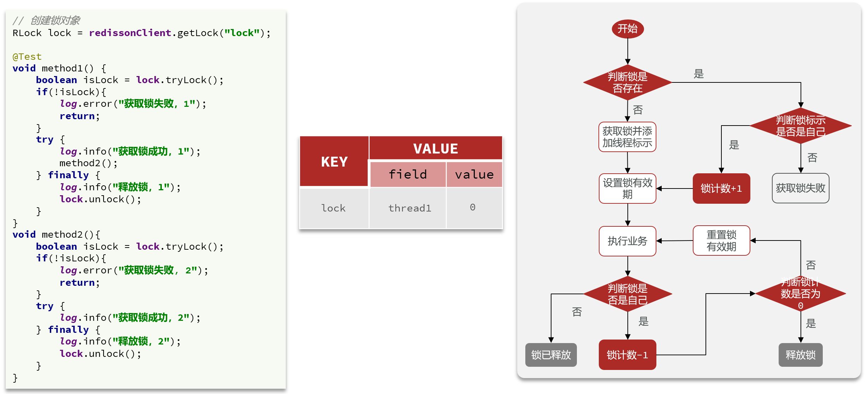This screenshot has height=394, width=868.
Task: Click the 设置锁有效期 flowchart box
Action: pos(627,188)
